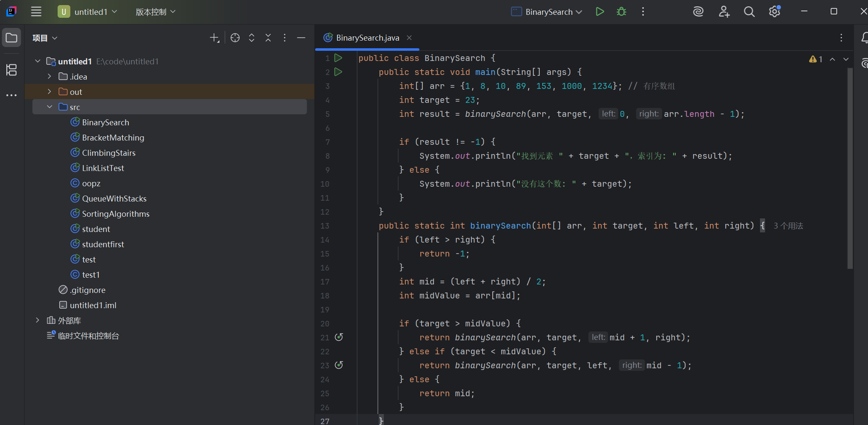Select opened file with crosshair icon

pyautogui.click(x=235, y=38)
